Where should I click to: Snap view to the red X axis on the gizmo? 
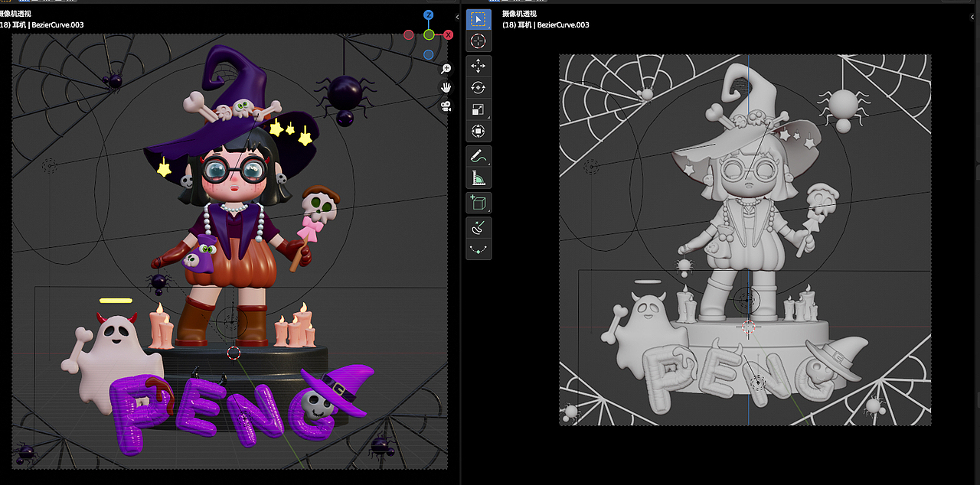click(x=449, y=34)
